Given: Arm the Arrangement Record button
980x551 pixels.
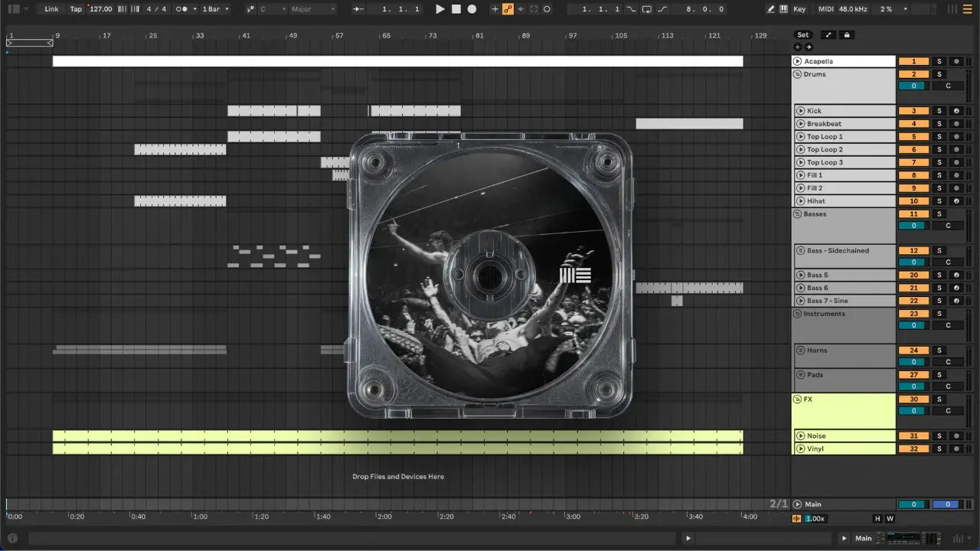Looking at the screenshot, I should click(472, 9).
